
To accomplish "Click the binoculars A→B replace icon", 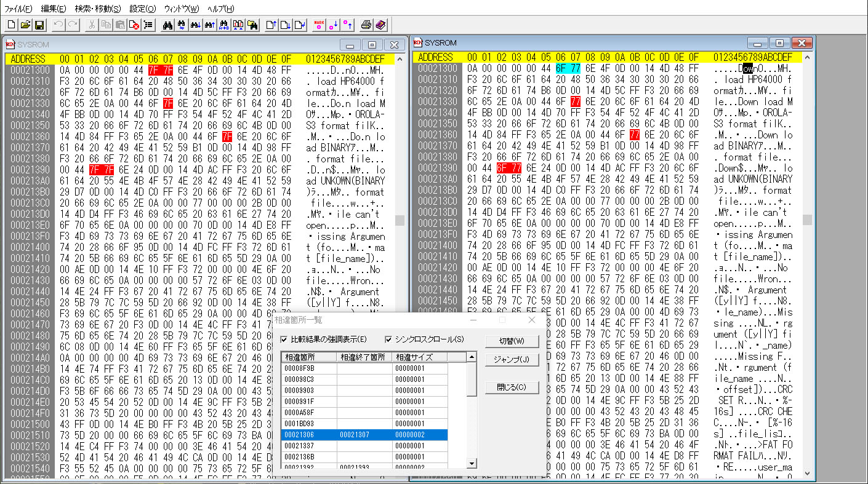I will pyautogui.click(x=224, y=25).
